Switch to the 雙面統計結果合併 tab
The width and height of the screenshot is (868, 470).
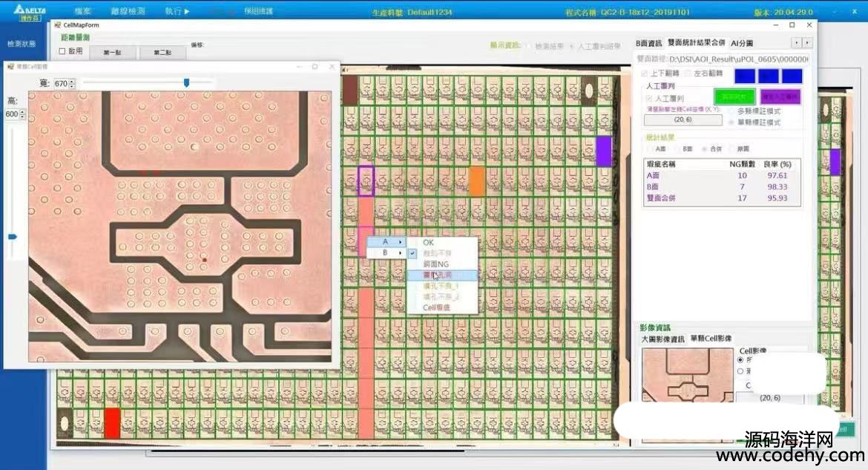point(697,42)
